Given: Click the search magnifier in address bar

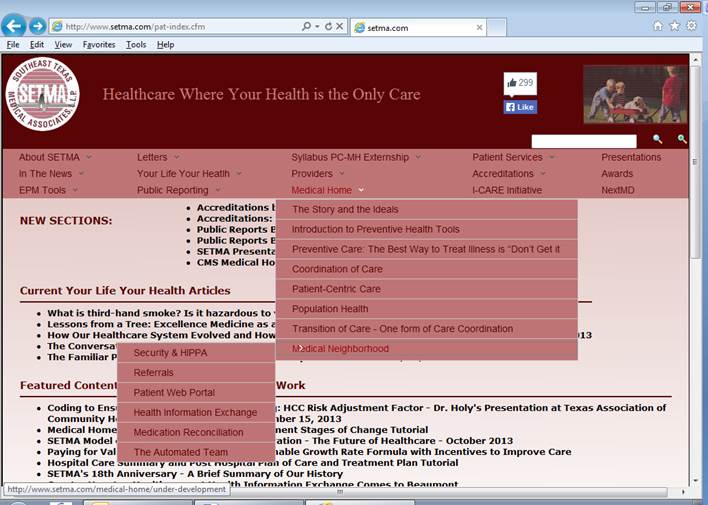Looking at the screenshot, I should pyautogui.click(x=307, y=27).
